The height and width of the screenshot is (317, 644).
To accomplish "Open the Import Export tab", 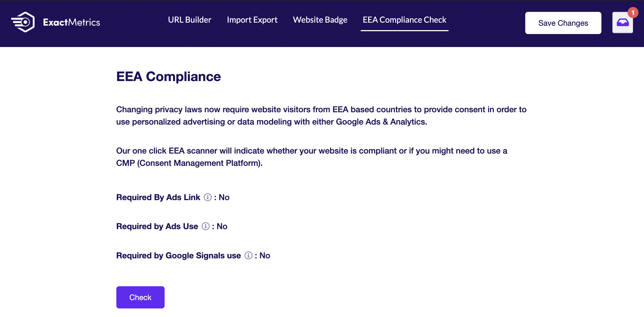I will point(252,20).
